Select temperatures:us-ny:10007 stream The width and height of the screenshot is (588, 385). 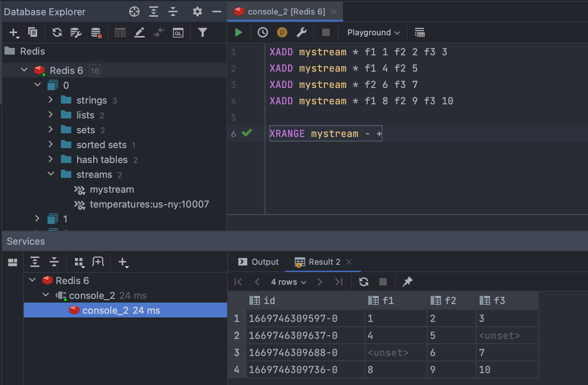click(x=149, y=205)
